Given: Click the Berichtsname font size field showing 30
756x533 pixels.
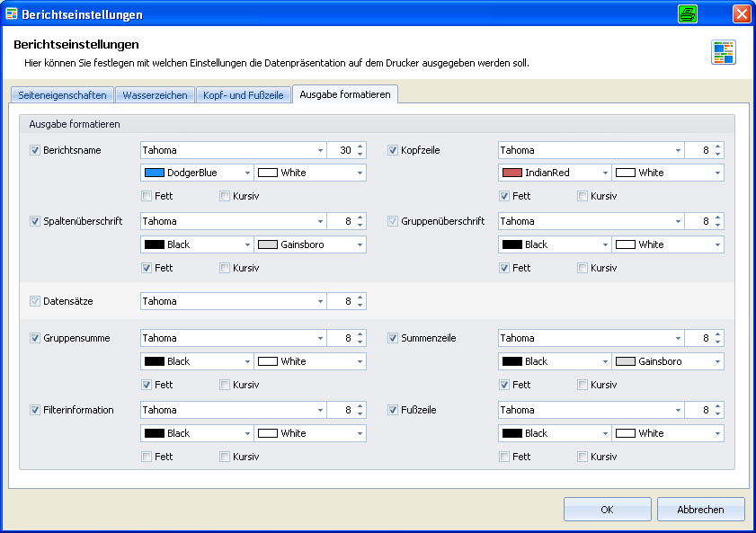Looking at the screenshot, I should [x=342, y=150].
